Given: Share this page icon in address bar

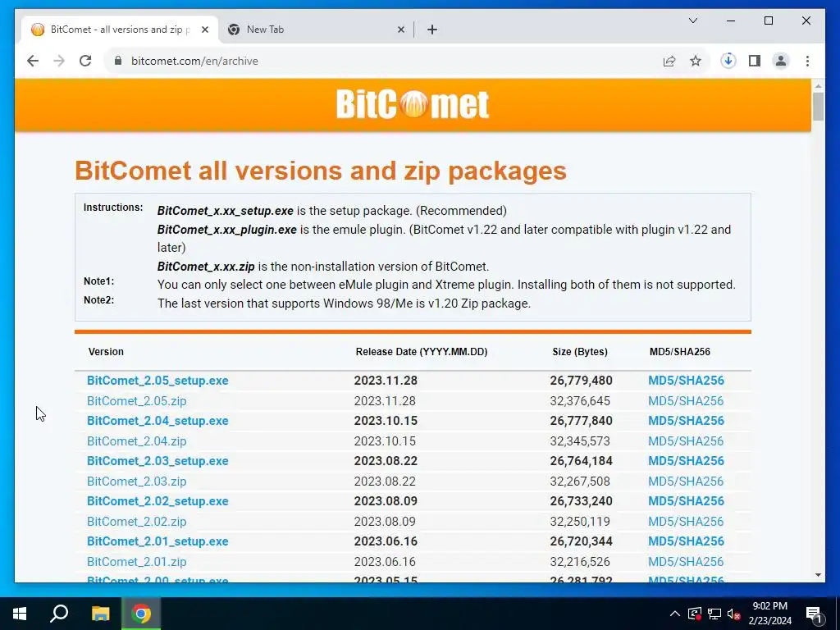Looking at the screenshot, I should (x=669, y=61).
